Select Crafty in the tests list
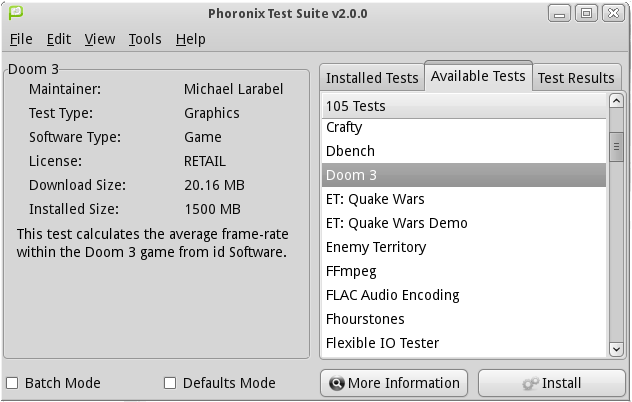The width and height of the screenshot is (632, 402). (464, 127)
